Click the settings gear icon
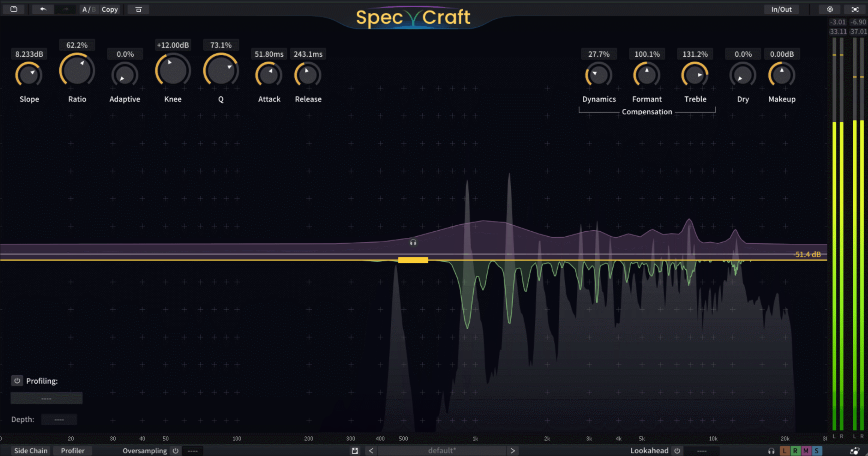The height and width of the screenshot is (456, 868). point(830,9)
